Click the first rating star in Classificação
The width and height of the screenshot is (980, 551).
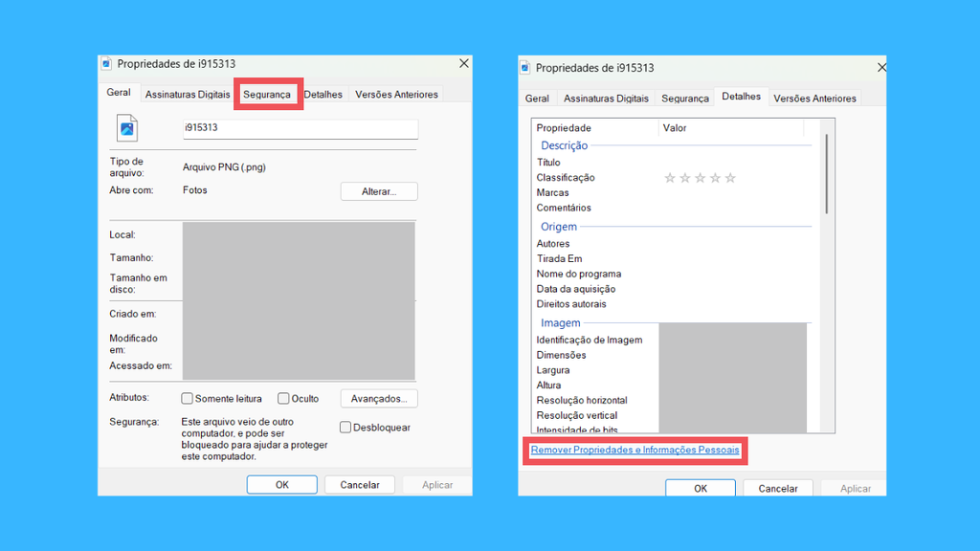point(670,178)
